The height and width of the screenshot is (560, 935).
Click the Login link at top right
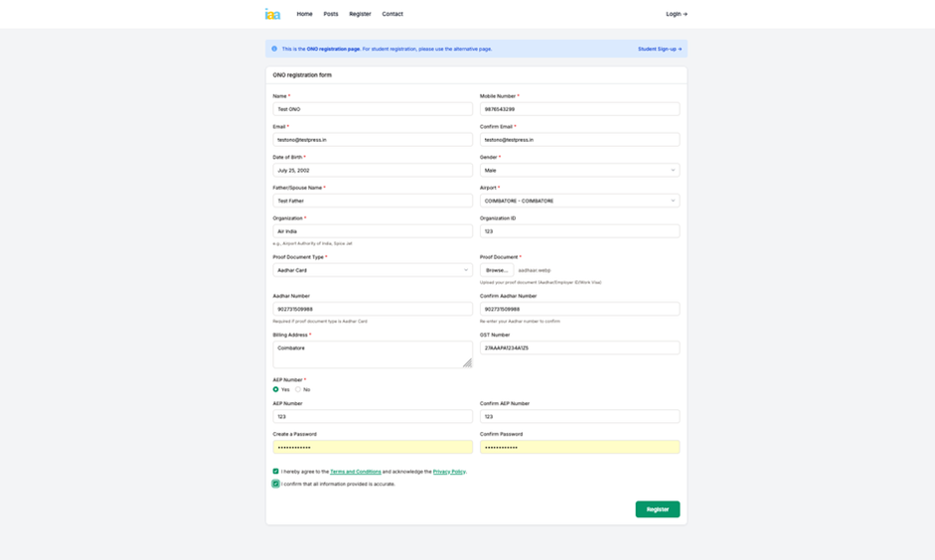click(676, 14)
